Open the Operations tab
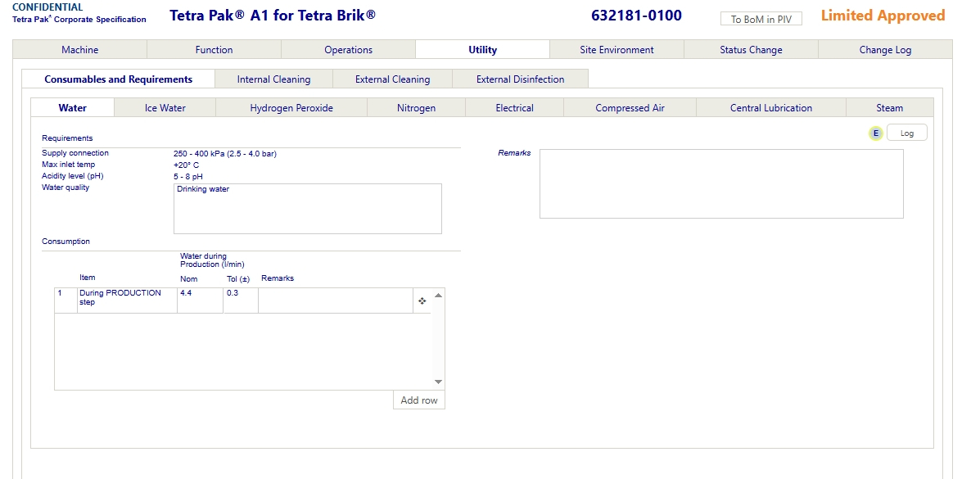This screenshot has height=479, width=980. [x=348, y=50]
